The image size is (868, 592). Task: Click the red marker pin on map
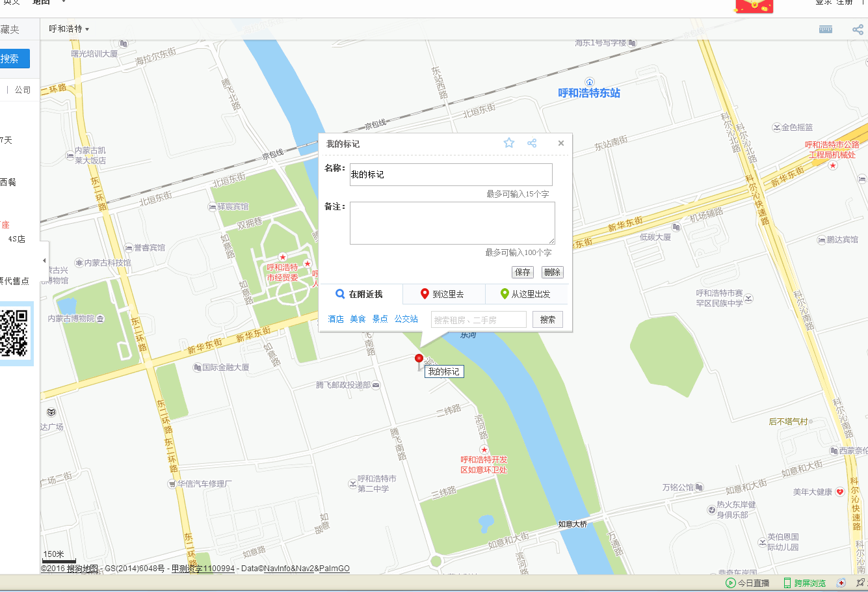click(419, 359)
